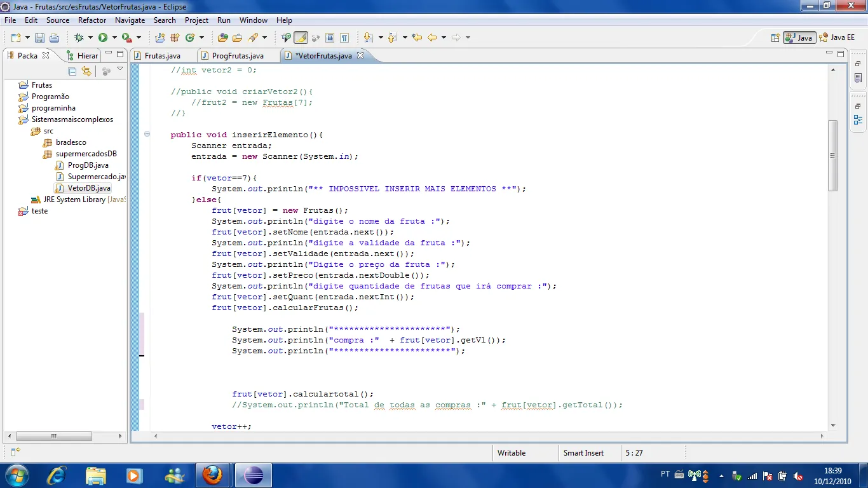Toggle breadcrumb in the editor toolbar
The height and width of the screenshot is (488, 868).
point(286,37)
